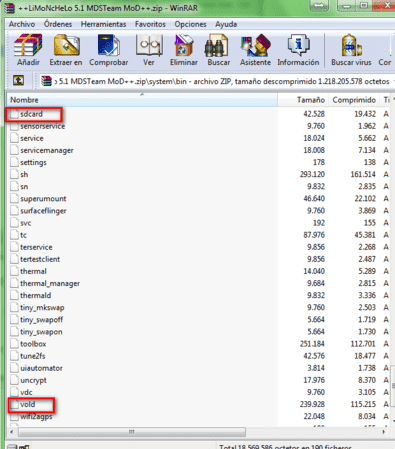
Task: Select the uiautomator file
Action: click(x=41, y=368)
